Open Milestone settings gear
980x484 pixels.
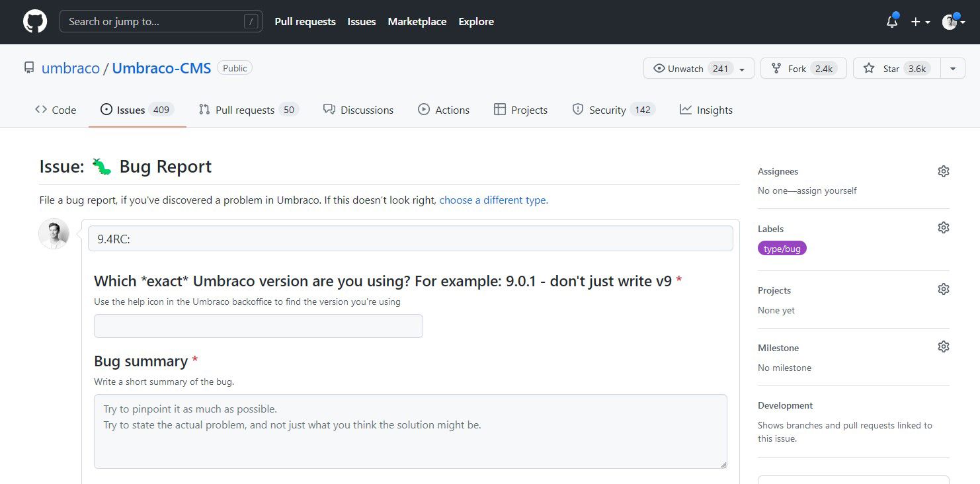coord(943,346)
